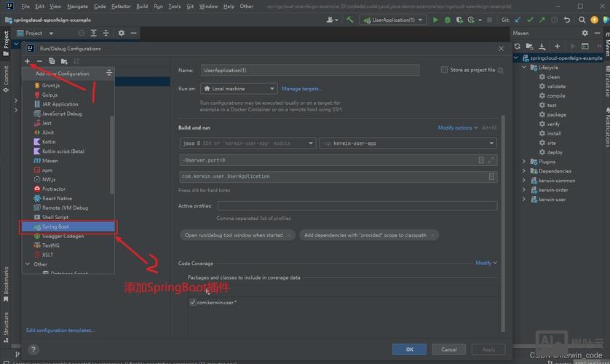Click the Remove Configuration minus icon

[39, 61]
